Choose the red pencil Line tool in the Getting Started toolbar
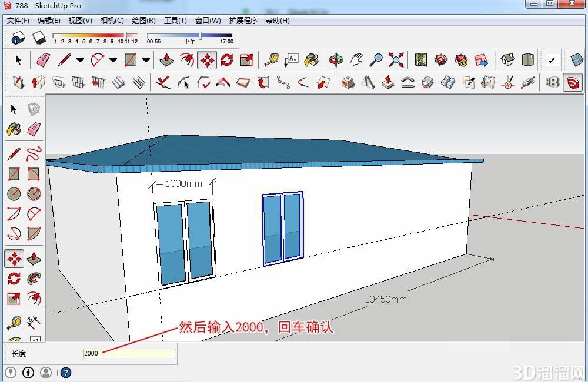The height and width of the screenshot is (382, 588). click(64, 60)
